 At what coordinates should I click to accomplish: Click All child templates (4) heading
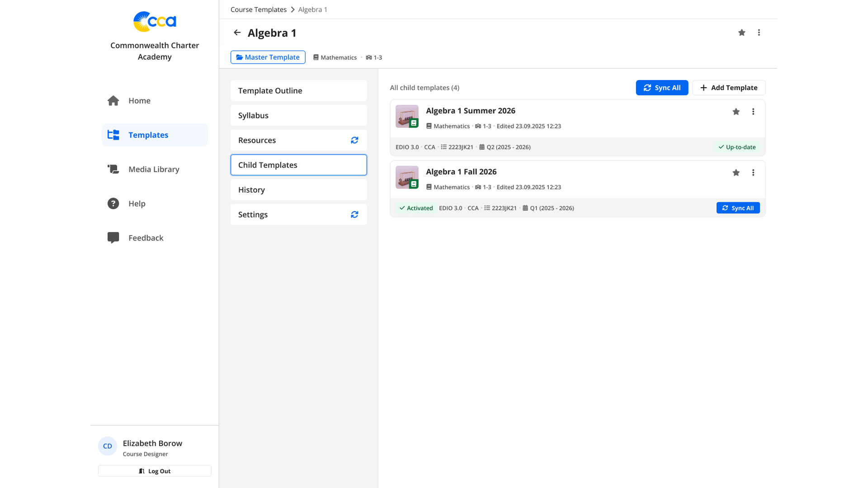tap(425, 88)
